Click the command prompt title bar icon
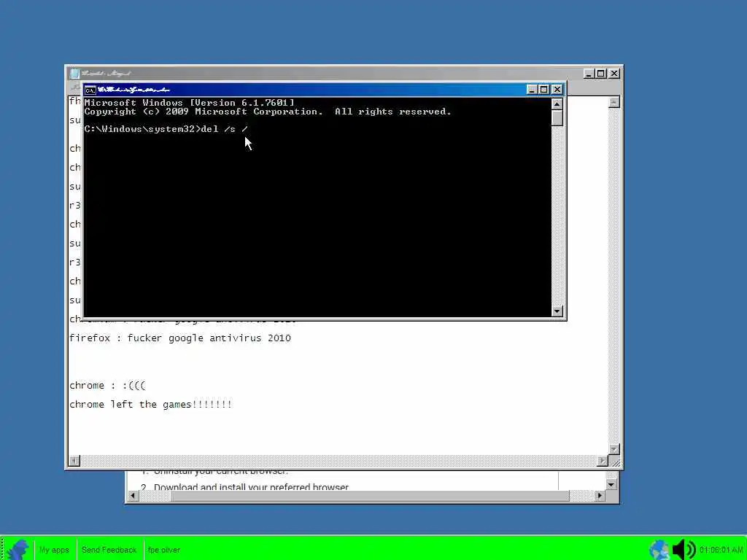747x560 pixels. click(90, 90)
